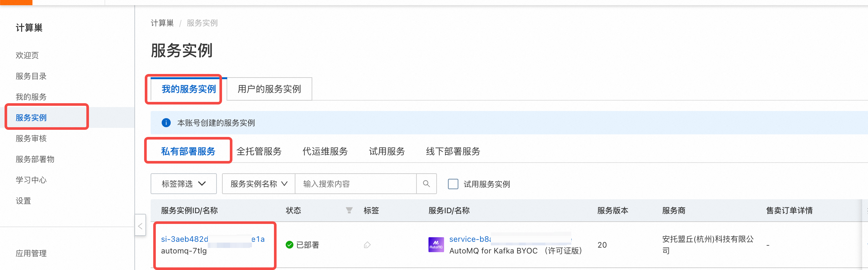
Task: Click the 输入搜索内容 search field
Action: (355, 183)
